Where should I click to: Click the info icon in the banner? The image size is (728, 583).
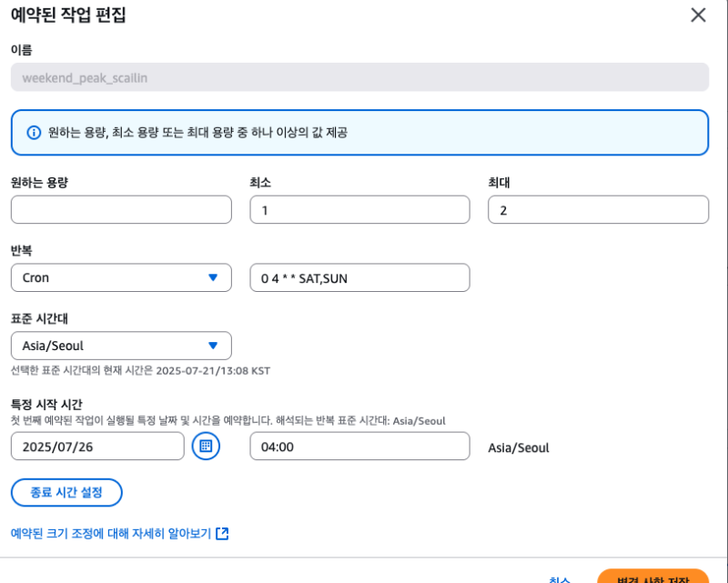34,133
